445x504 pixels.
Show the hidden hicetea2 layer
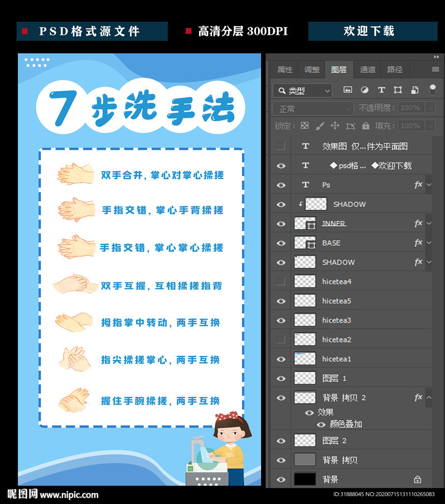coord(281,340)
